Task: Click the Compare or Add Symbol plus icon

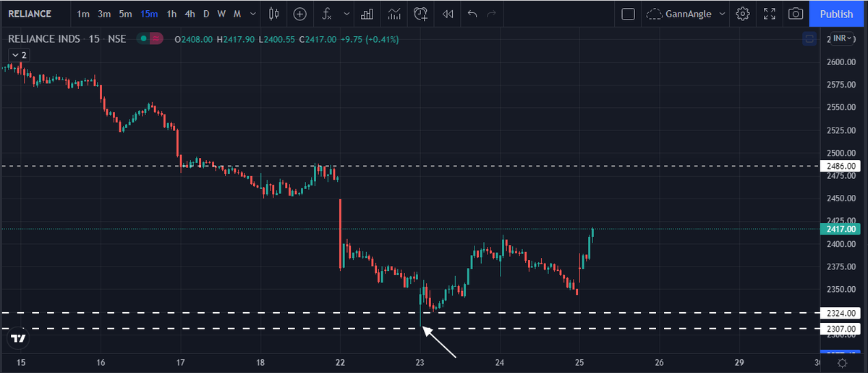Action: 299,14
